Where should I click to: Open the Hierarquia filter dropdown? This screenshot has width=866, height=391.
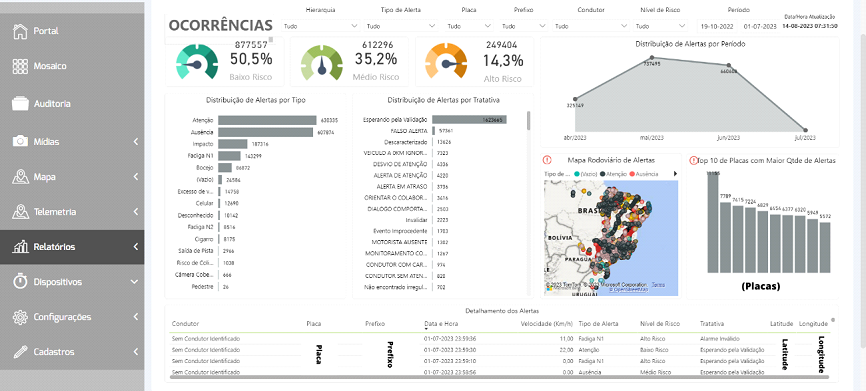tap(320, 26)
